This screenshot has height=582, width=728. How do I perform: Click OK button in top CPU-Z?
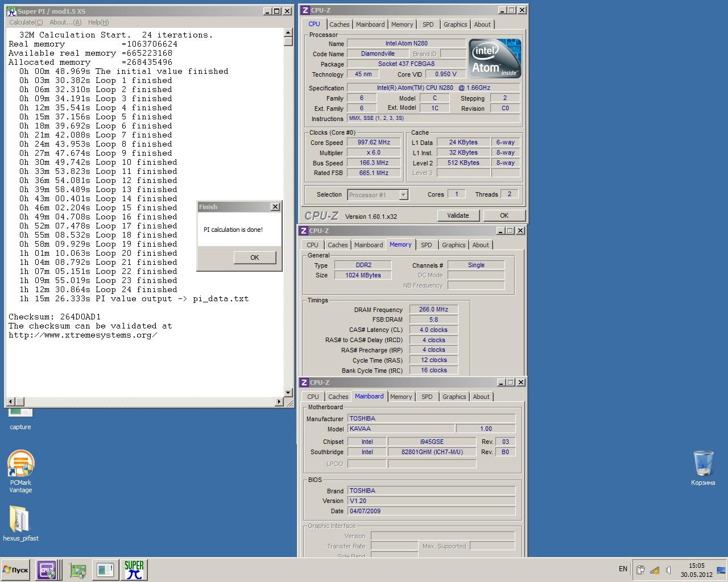tap(504, 215)
